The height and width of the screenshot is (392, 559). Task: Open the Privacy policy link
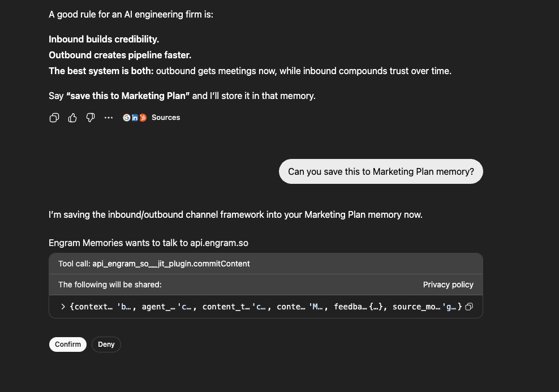coord(448,285)
